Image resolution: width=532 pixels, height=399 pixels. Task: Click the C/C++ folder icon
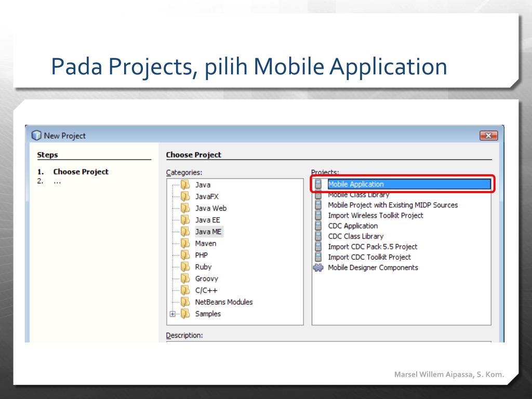click(185, 290)
